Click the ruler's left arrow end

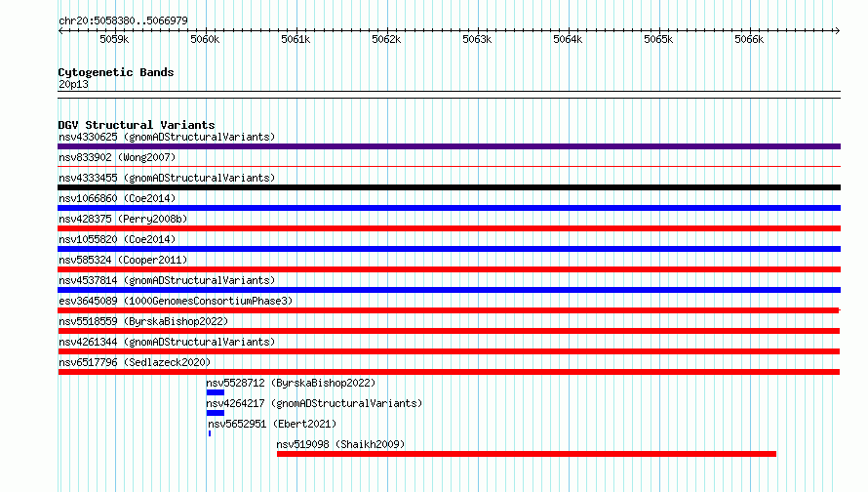(60, 30)
